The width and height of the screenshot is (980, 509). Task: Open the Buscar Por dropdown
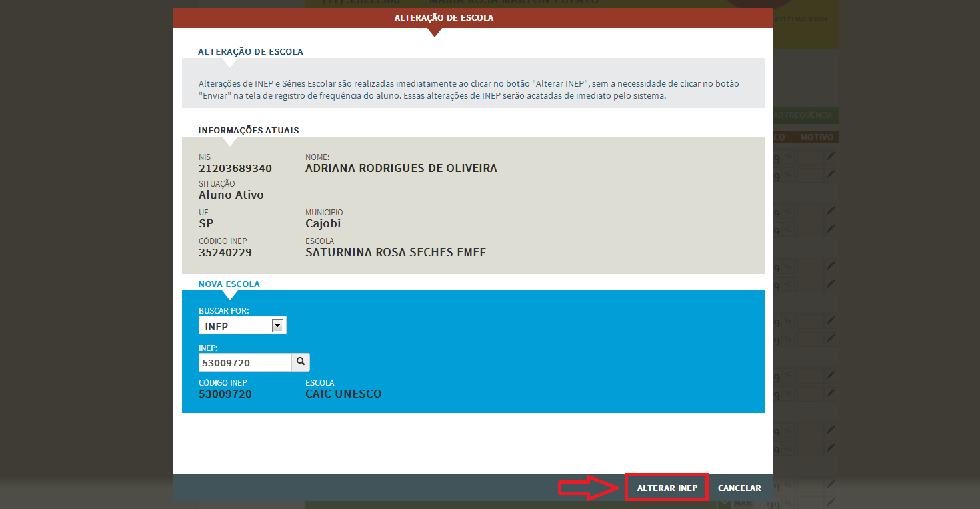point(243,326)
